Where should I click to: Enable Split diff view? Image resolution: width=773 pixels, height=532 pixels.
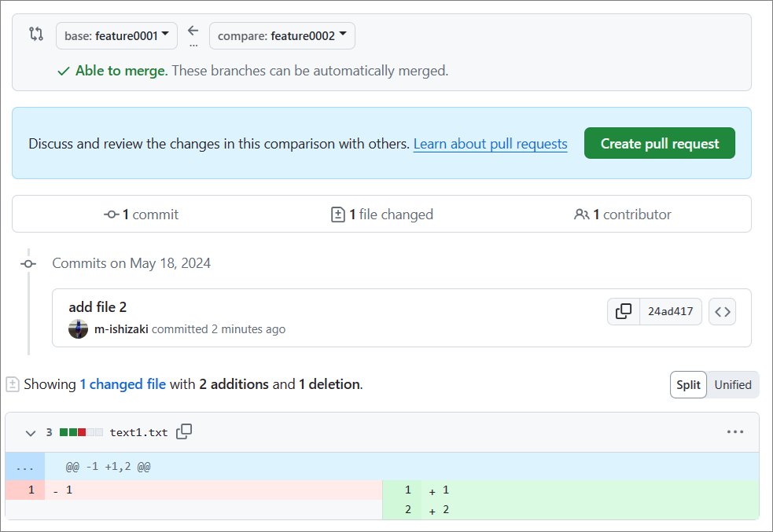coord(688,384)
